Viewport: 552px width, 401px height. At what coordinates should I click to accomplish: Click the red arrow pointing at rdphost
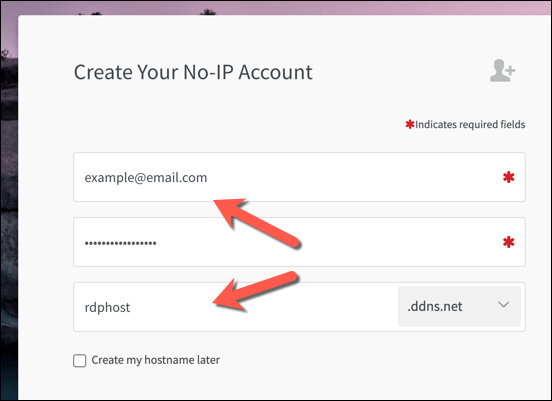[x=256, y=291]
